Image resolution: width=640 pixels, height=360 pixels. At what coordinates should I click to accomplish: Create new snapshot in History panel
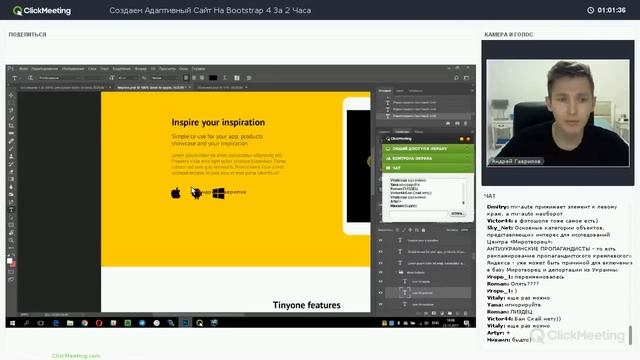(x=457, y=123)
